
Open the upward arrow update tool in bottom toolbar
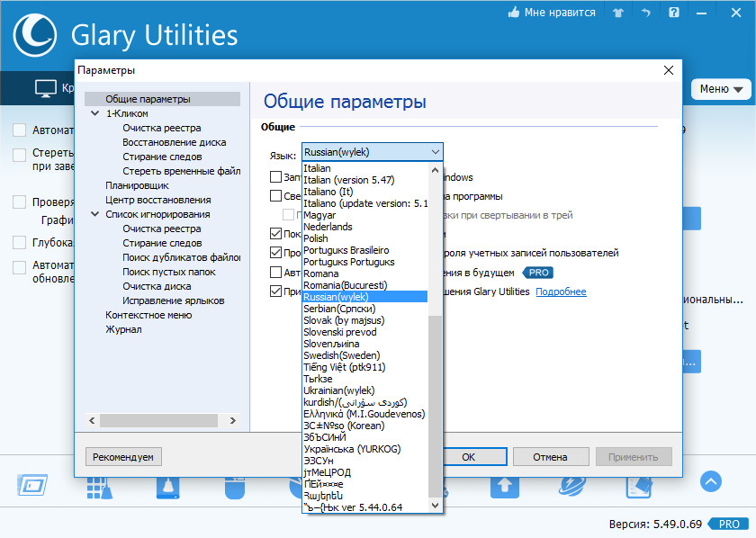pyautogui.click(x=504, y=486)
